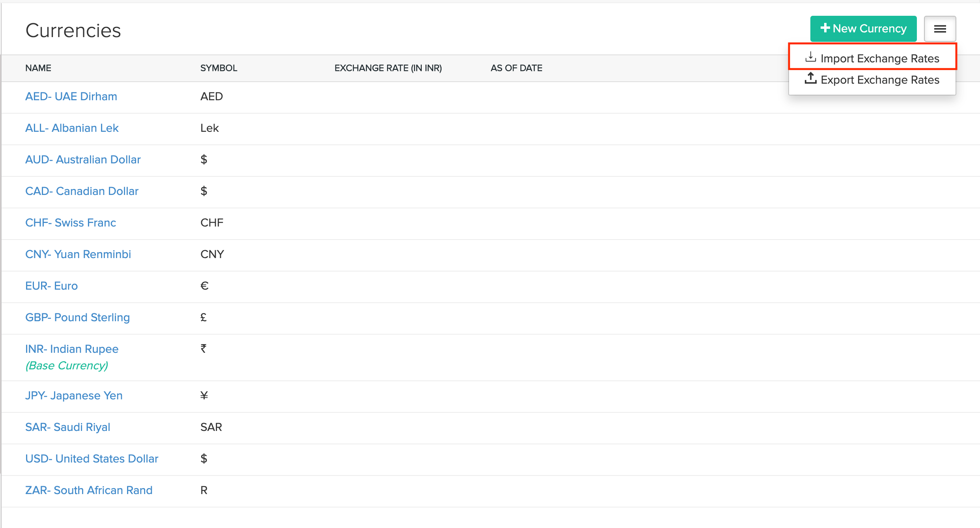Open ZAR- South African Rand link
980x528 pixels.
[89, 490]
